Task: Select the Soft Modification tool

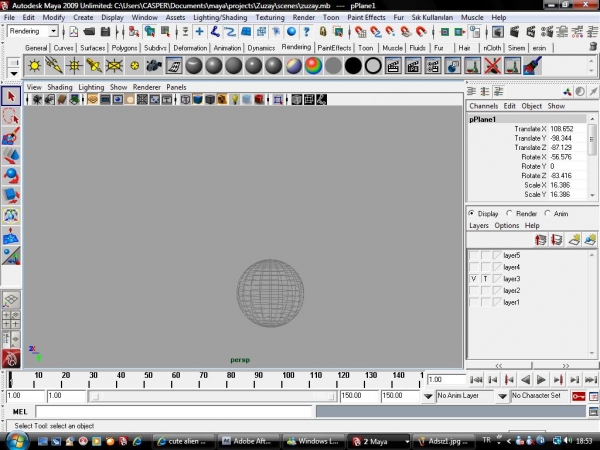Action: tap(11, 236)
